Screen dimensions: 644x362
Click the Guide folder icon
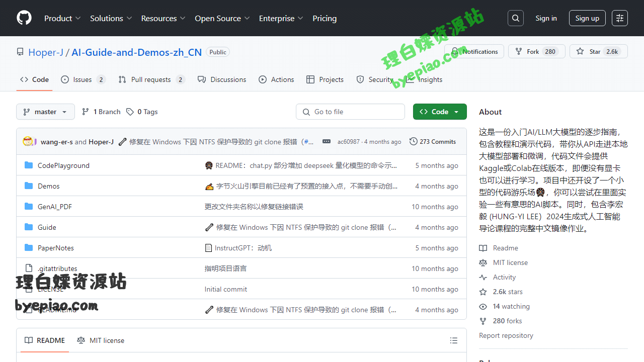[x=29, y=227]
